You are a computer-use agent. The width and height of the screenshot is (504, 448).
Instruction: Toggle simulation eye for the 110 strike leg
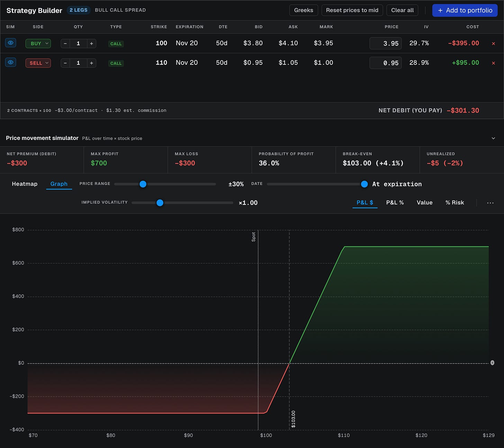pos(11,62)
